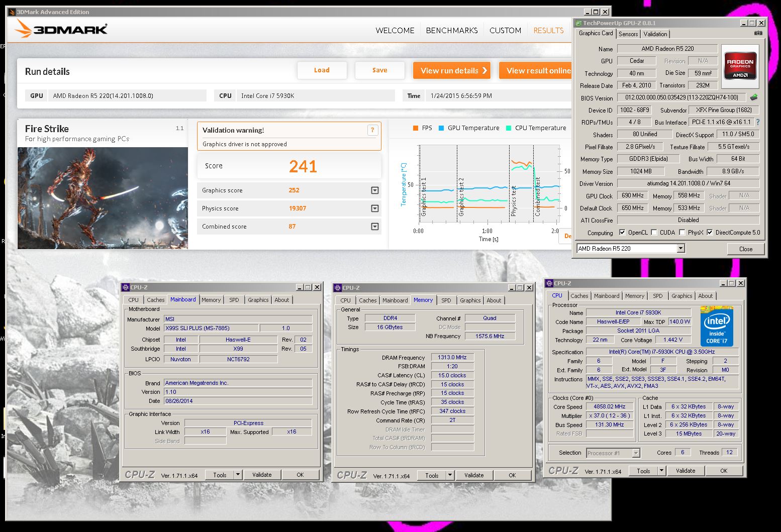Click the mainboard model X99S SLI PLUS (MS-7885)
This screenshot has height=532, width=781.
pos(211,328)
